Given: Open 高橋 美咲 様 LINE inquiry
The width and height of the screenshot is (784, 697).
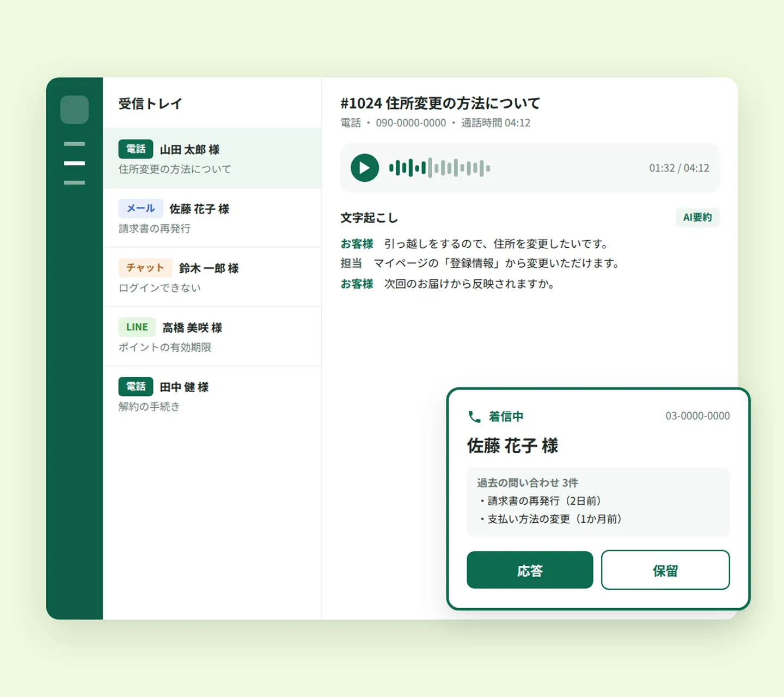Looking at the screenshot, I should coord(212,337).
